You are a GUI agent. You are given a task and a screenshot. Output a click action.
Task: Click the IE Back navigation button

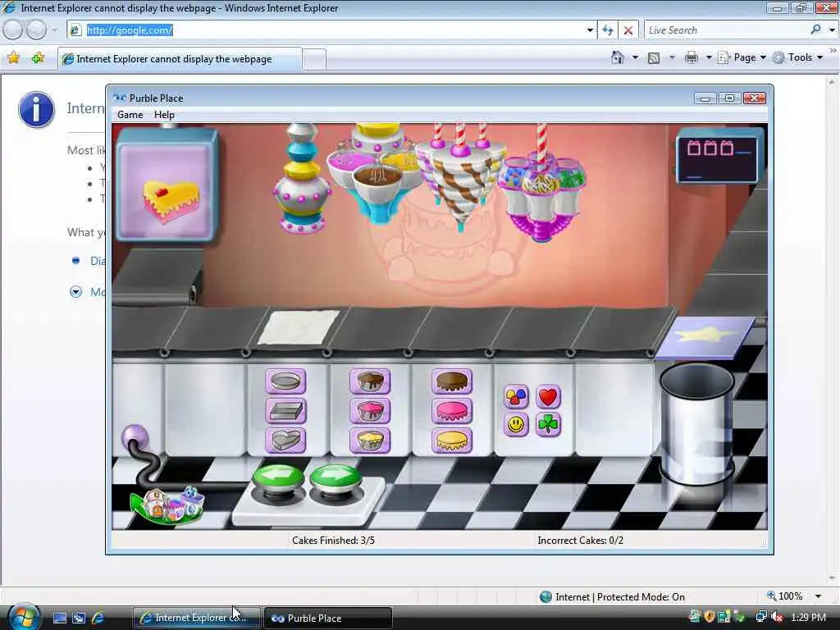pyautogui.click(x=13, y=30)
